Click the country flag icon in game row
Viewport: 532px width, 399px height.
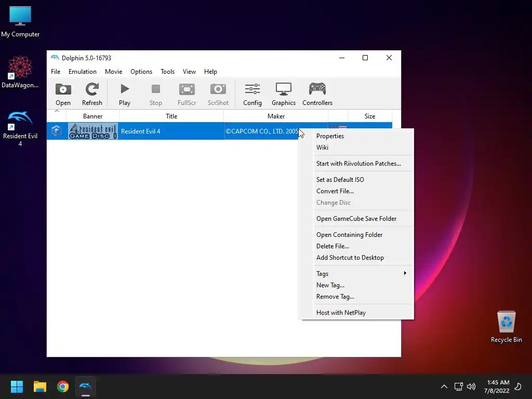pos(338,127)
